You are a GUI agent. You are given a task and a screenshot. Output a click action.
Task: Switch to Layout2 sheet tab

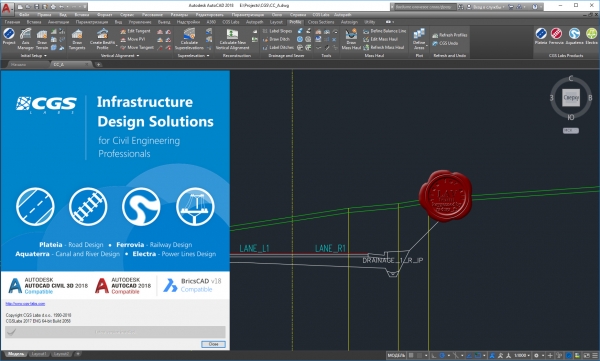[x=61, y=354]
